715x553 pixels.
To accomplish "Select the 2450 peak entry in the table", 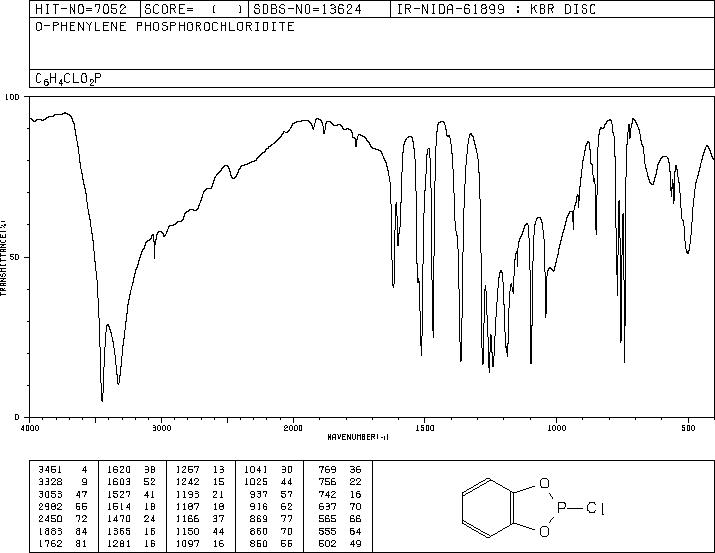I will [63, 519].
